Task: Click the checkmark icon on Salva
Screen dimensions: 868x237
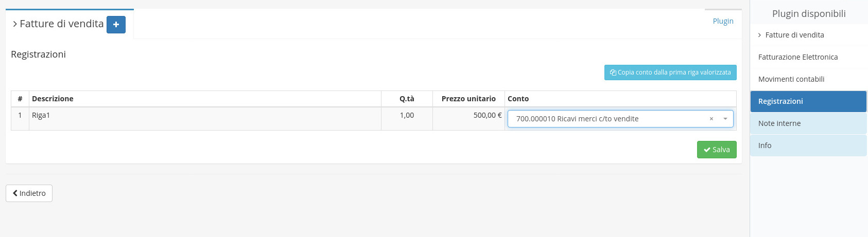Action: click(707, 150)
